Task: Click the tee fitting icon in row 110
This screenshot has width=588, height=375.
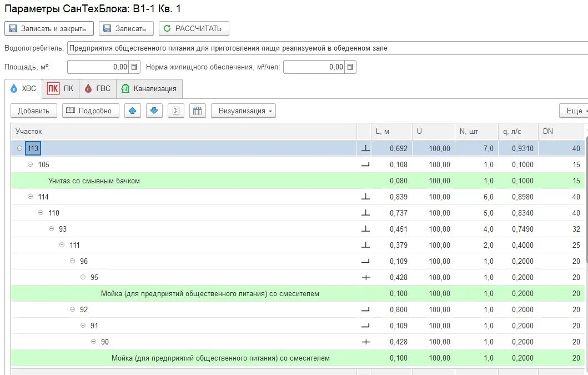Action: coord(365,213)
